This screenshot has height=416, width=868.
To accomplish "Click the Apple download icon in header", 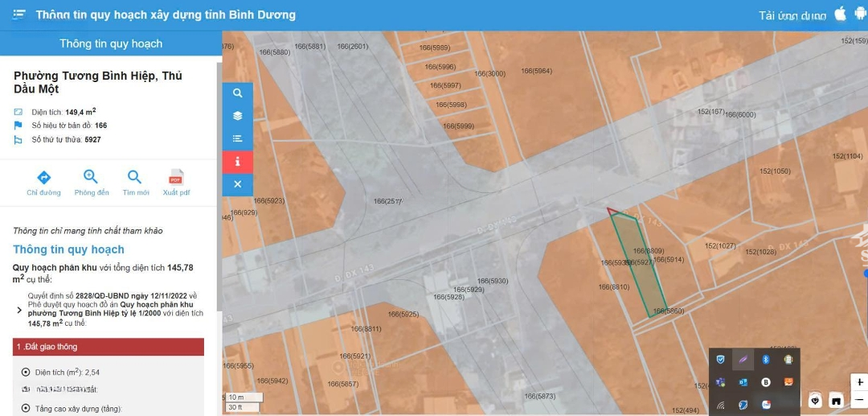I will [840, 14].
